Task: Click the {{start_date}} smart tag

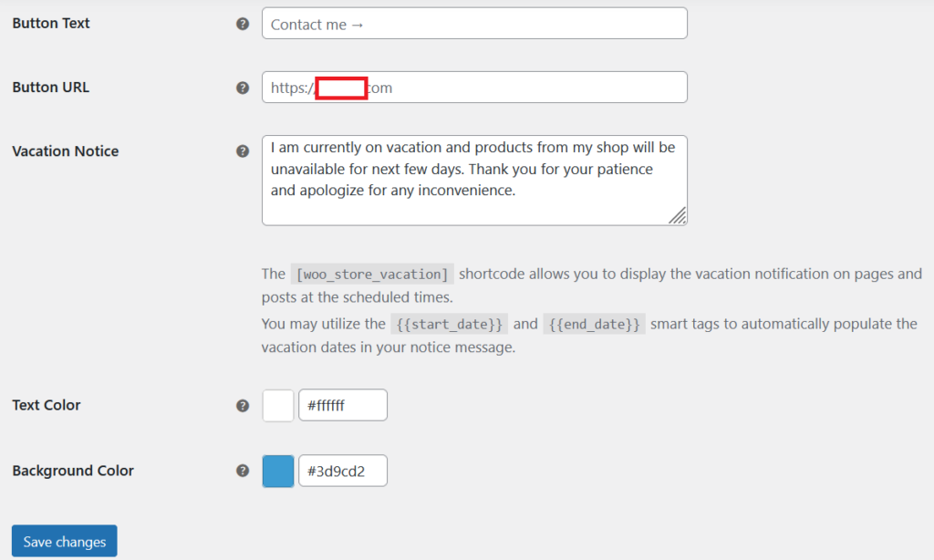Action: pos(449,324)
